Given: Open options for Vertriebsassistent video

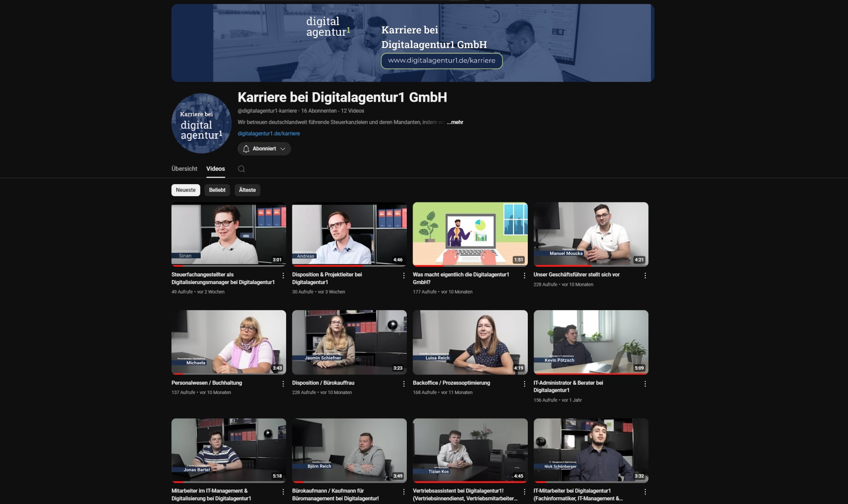Looking at the screenshot, I should 524,492.
